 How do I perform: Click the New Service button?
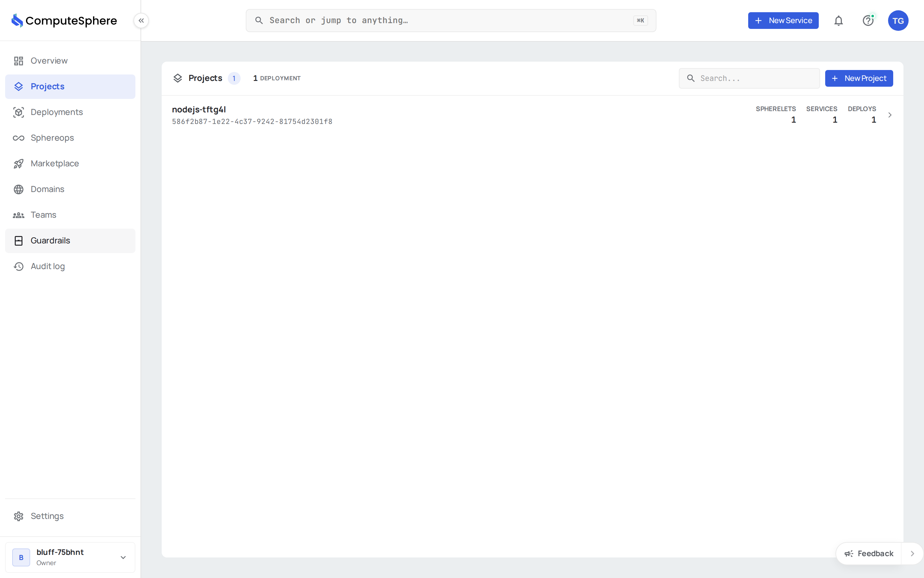pos(783,21)
